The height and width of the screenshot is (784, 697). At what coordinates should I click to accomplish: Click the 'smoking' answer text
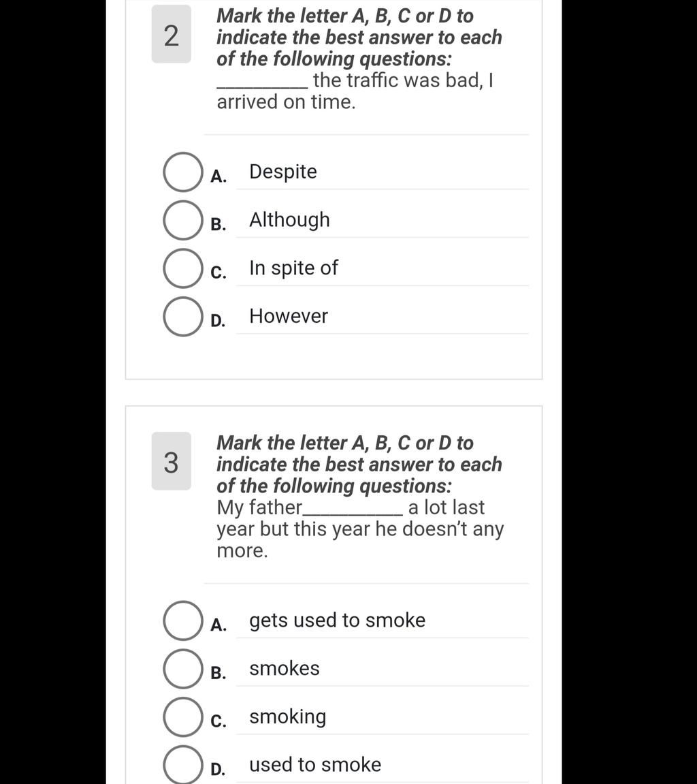click(288, 717)
